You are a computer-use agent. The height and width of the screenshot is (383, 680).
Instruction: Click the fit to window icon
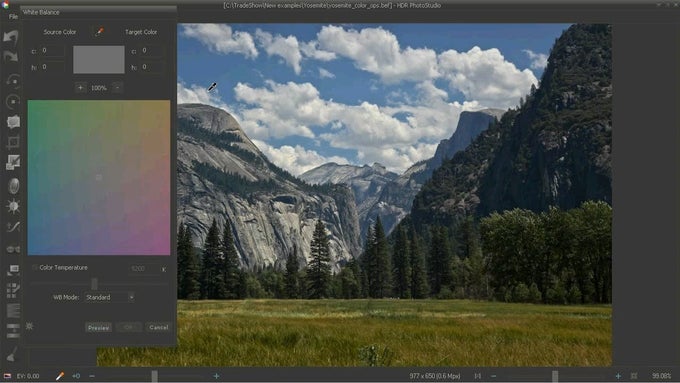point(634,376)
